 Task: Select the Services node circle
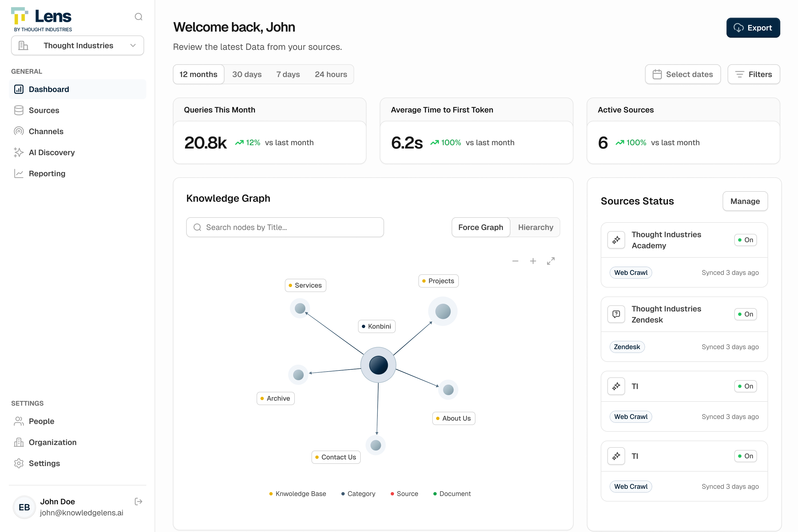click(x=300, y=308)
